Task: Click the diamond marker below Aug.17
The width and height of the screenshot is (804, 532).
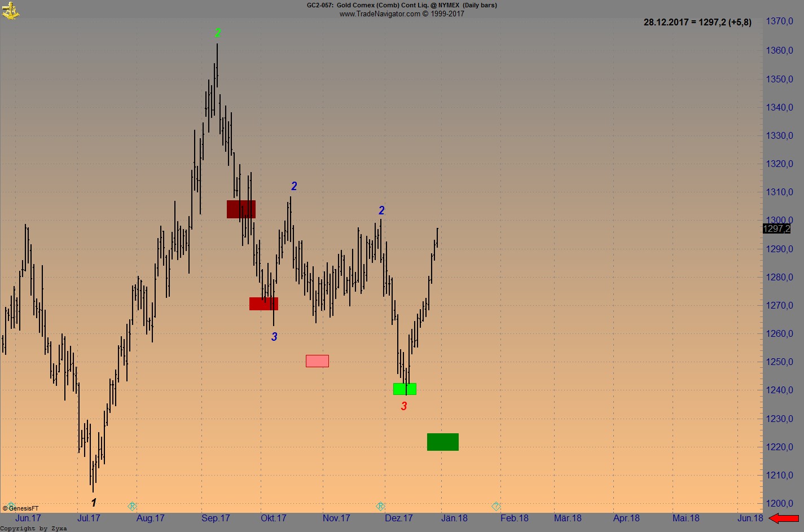Action: (x=132, y=506)
